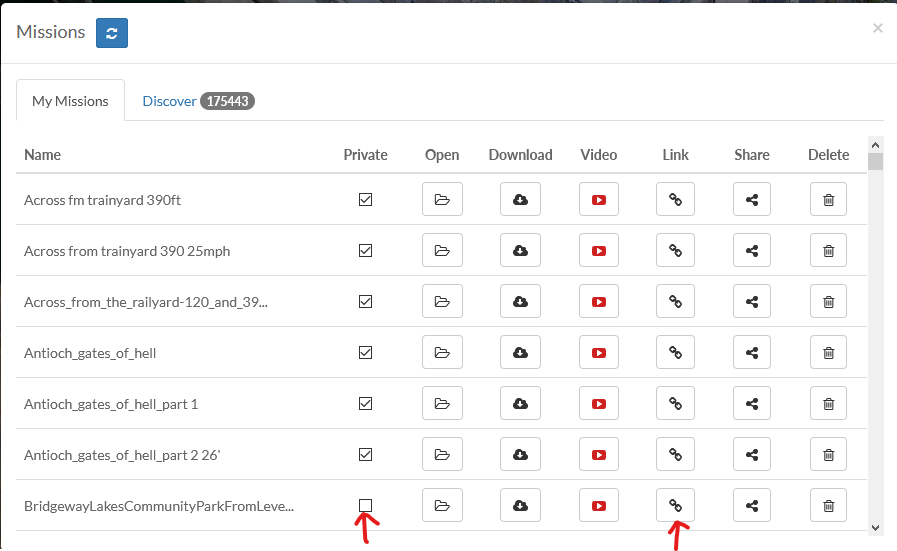Delete the Antioch_gates_of_hell mission
This screenshot has height=551, width=897.
click(828, 352)
